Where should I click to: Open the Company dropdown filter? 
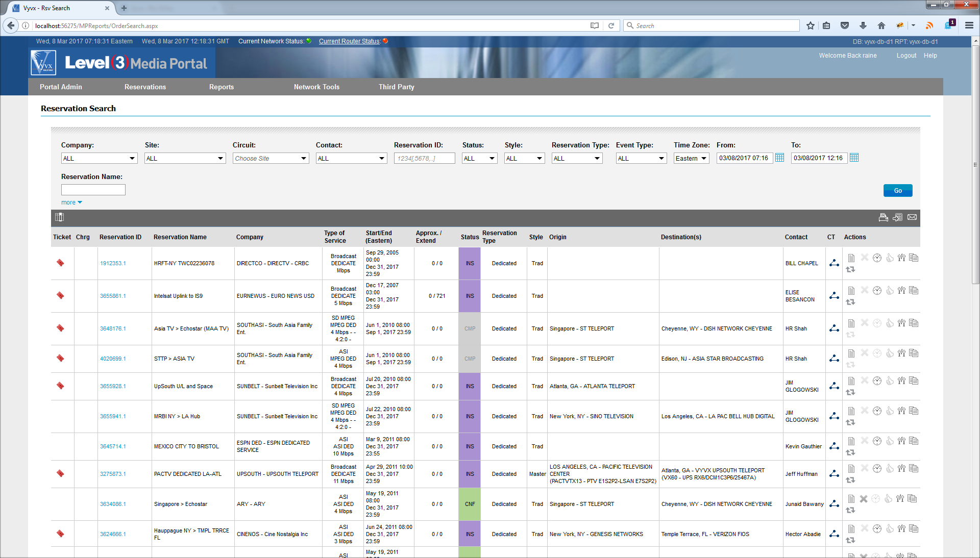pos(99,158)
